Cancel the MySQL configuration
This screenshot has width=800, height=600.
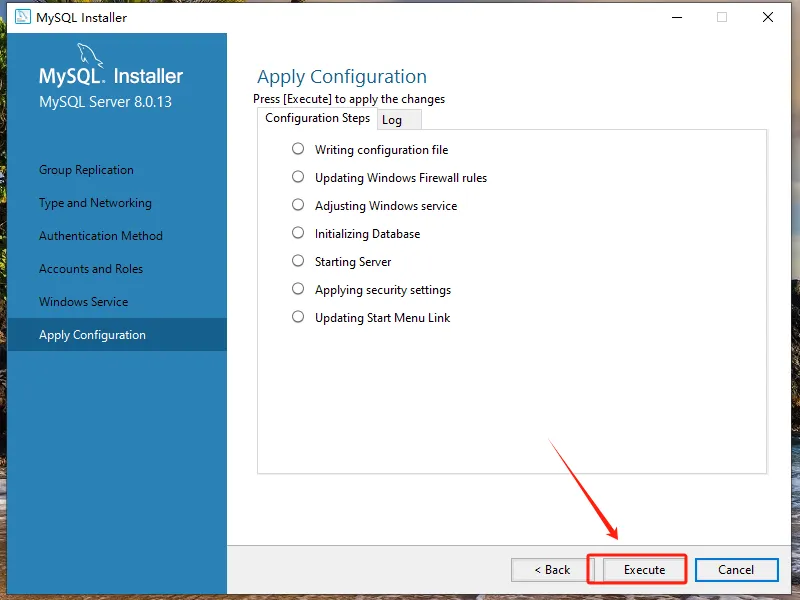(736, 570)
